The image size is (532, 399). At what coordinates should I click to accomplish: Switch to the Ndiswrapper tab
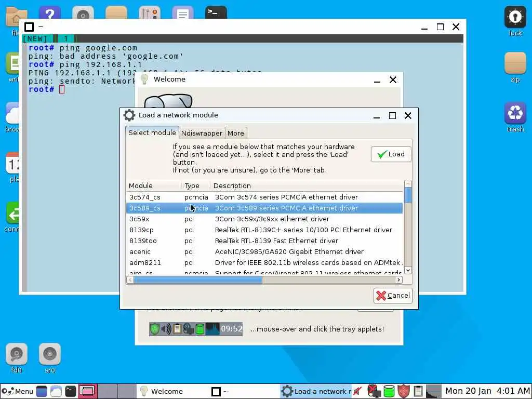pyautogui.click(x=202, y=134)
